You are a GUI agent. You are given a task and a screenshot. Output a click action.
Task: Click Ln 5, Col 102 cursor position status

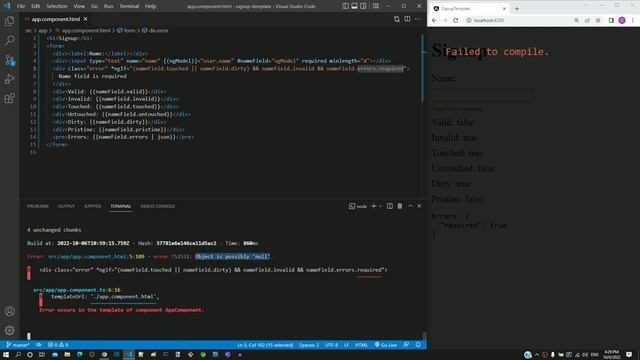coord(265,345)
